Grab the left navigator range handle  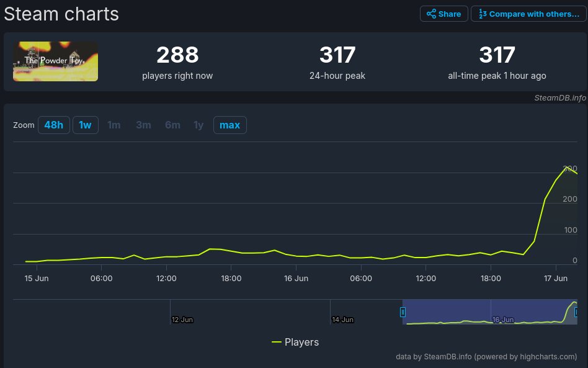(x=403, y=312)
